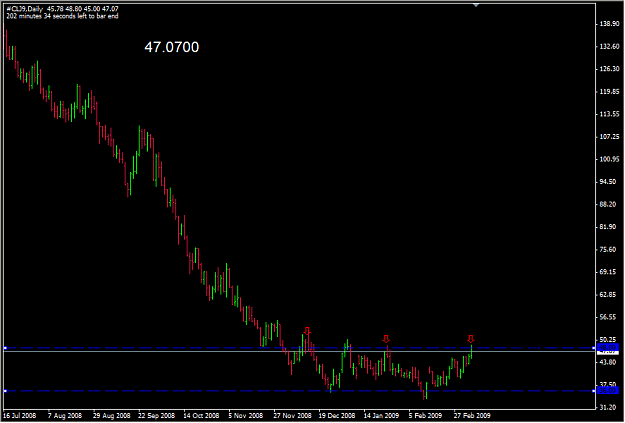Click the 16 Jul 2008 date label

coord(20,416)
